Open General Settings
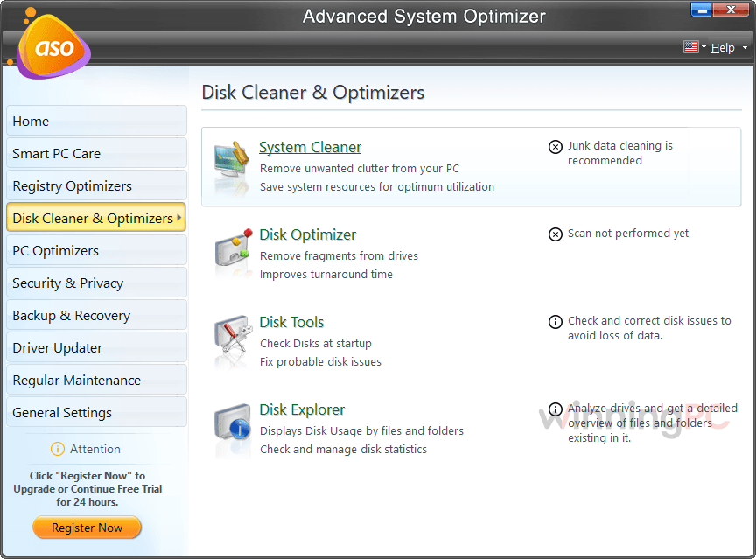The height and width of the screenshot is (559, 756). point(96,412)
